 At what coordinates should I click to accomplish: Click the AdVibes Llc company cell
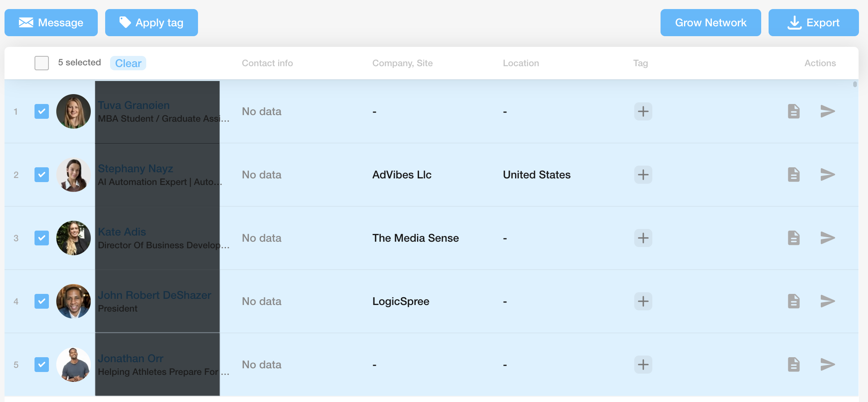pos(402,175)
